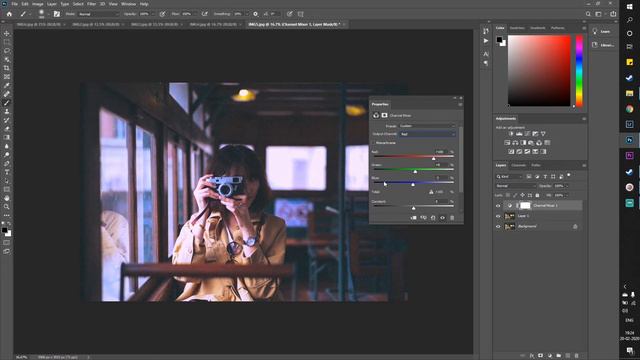Switch to the Paths tab
The width and height of the screenshot is (640, 360).
click(536, 165)
